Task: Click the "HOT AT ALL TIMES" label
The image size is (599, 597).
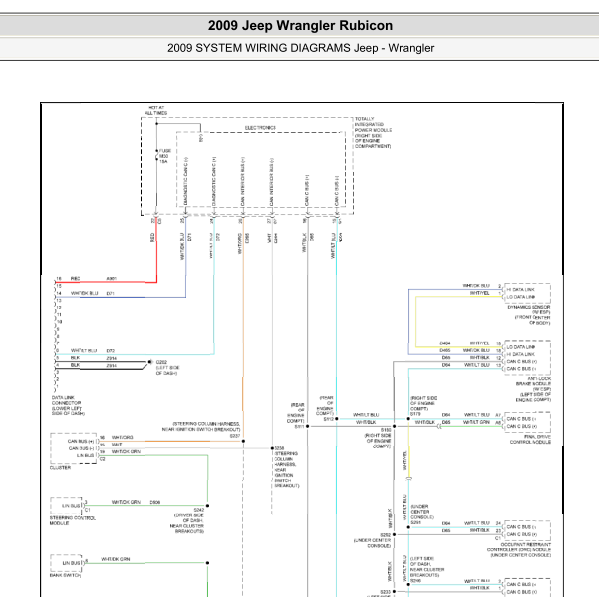Action: [x=156, y=110]
